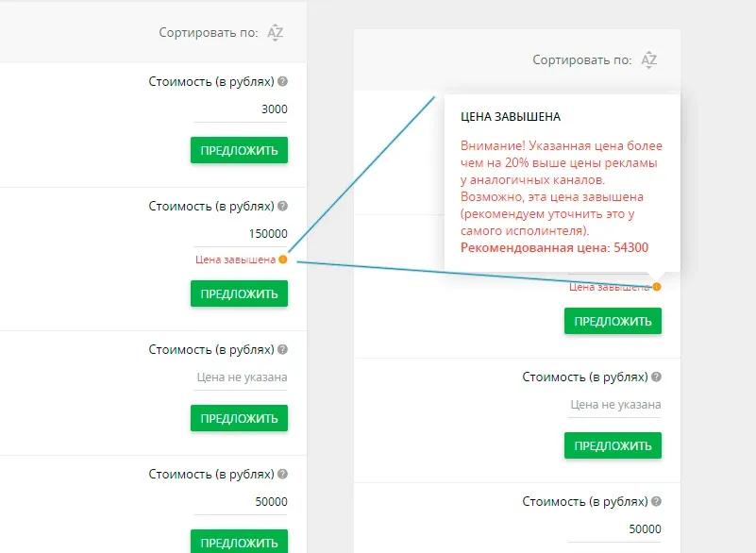Click the help icon above the 3000 price in the left panel
Screen dimensions: 756x553
click(x=283, y=81)
